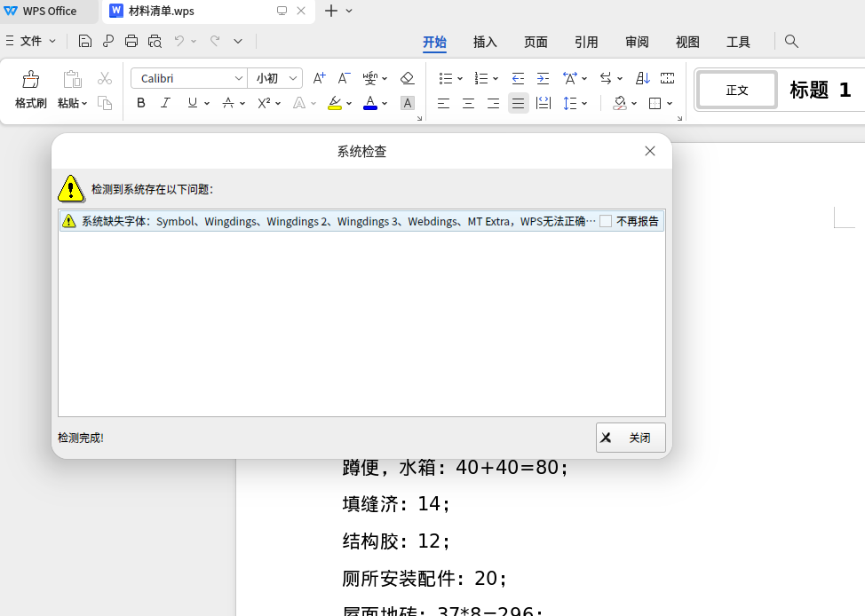
Task: Increase paragraph indent
Action: point(543,78)
